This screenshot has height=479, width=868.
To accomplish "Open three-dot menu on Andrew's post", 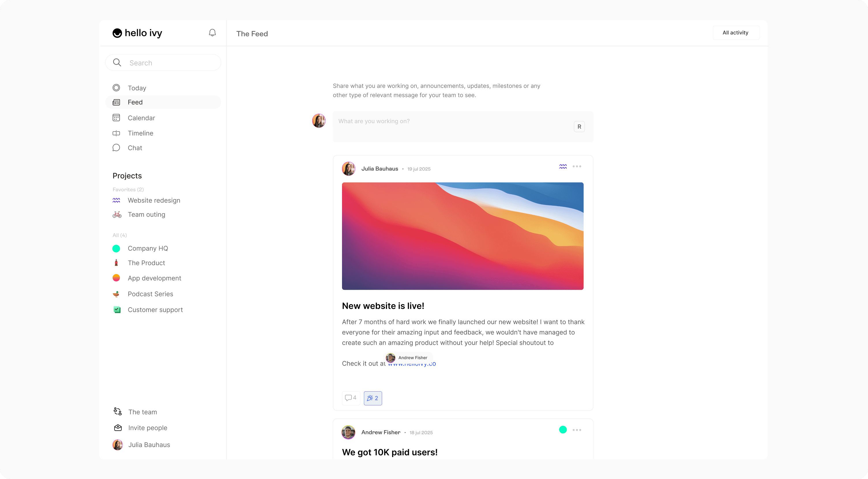I will [576, 430].
